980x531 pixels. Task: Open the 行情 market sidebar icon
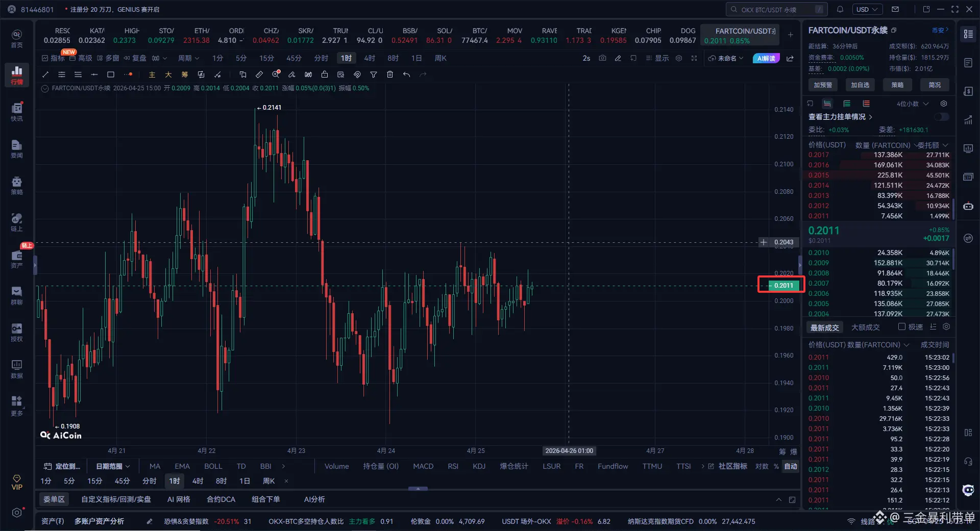tap(17, 74)
